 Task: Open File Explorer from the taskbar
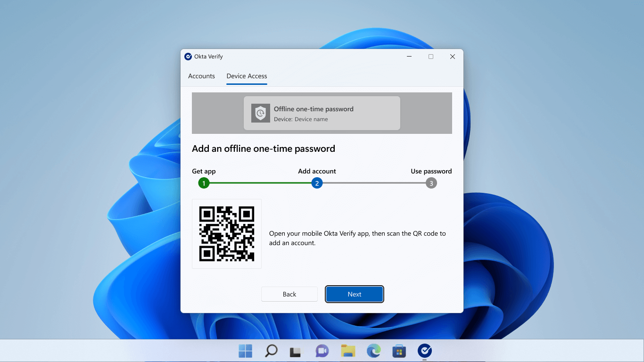[x=348, y=351]
